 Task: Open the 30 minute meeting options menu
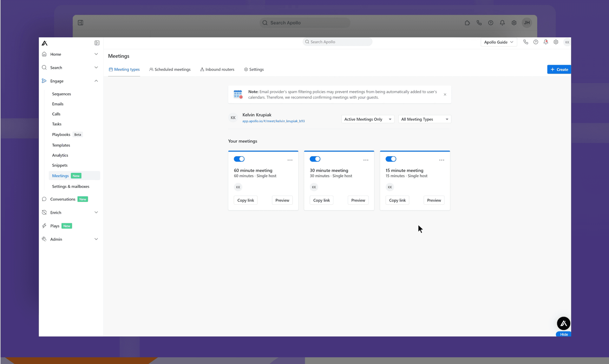click(366, 160)
